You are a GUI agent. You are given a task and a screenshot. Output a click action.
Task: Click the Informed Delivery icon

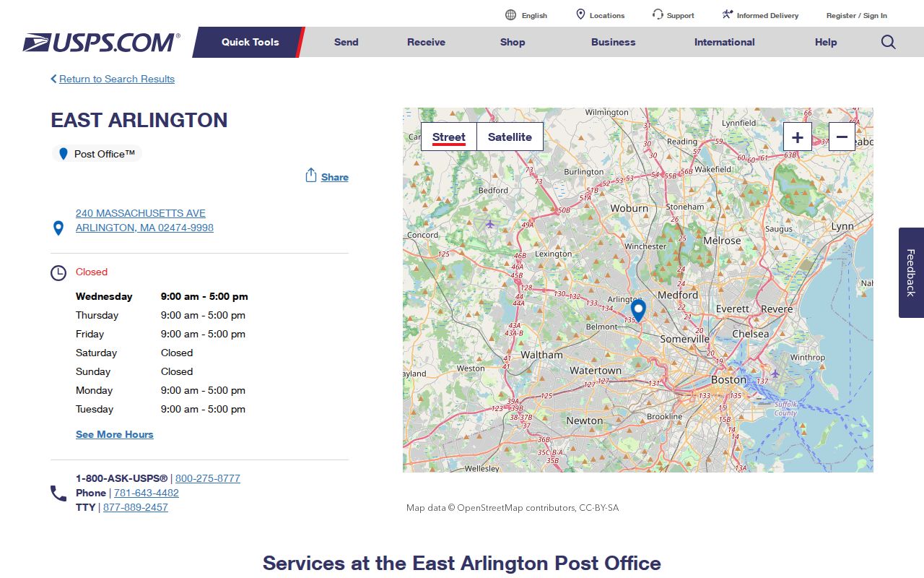(x=728, y=14)
